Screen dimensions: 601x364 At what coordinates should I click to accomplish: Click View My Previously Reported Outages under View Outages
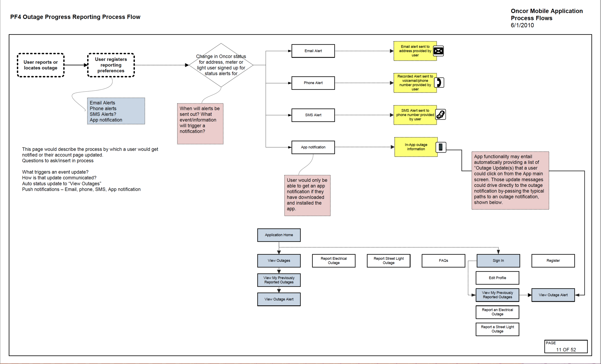(279, 280)
